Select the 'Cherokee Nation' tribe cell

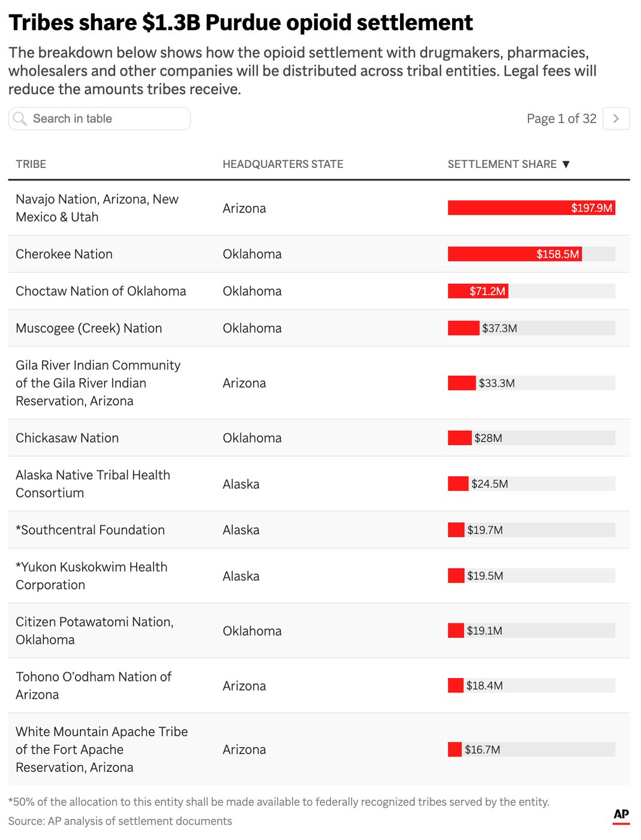(64, 254)
